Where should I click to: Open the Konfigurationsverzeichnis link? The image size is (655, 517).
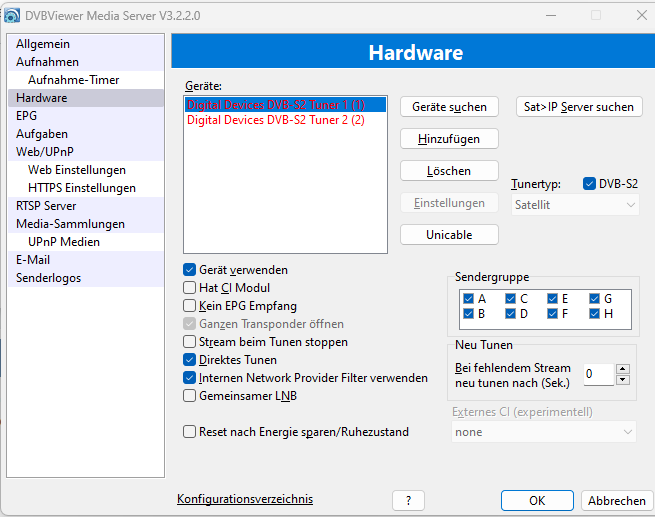tap(245, 499)
